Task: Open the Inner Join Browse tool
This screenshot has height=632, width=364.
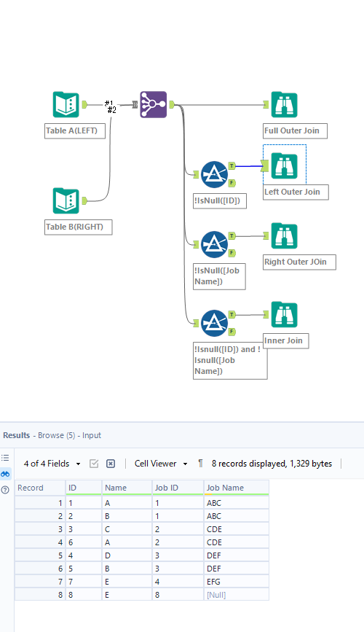Action: 284,314
